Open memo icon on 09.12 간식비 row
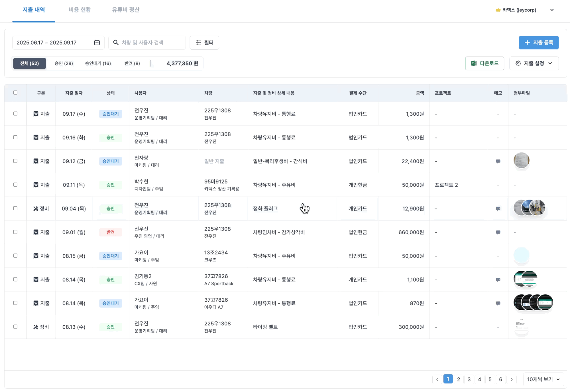Image resolution: width=570 pixels, height=392 pixels. (498, 161)
